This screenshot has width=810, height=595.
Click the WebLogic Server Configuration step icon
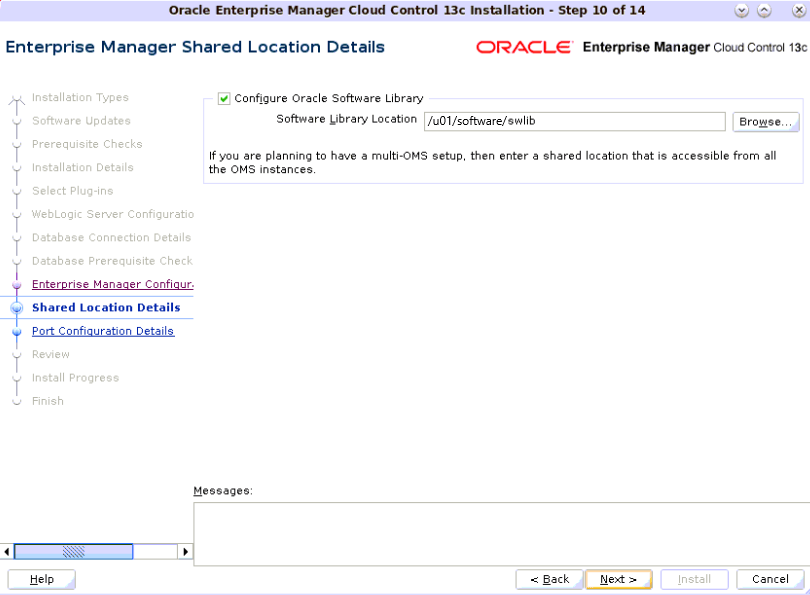point(17,214)
